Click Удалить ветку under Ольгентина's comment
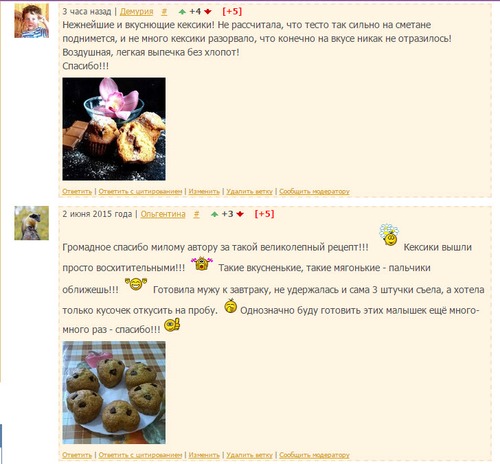The width and height of the screenshot is (500, 464). point(249,455)
